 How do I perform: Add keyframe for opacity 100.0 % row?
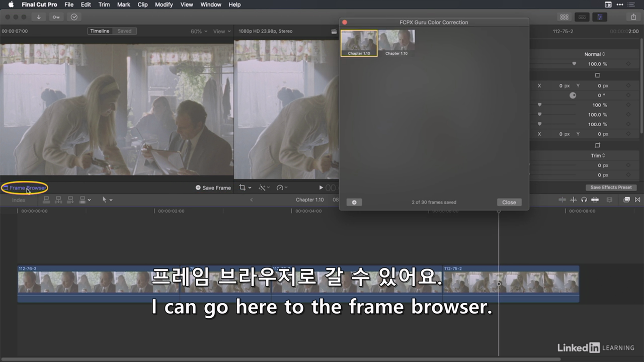coord(628,64)
